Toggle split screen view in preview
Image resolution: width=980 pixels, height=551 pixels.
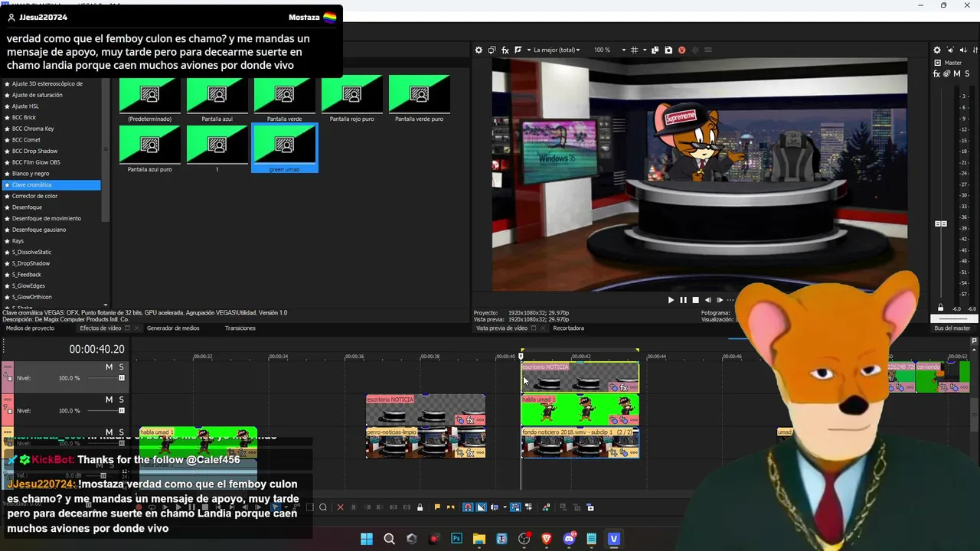coord(517,50)
